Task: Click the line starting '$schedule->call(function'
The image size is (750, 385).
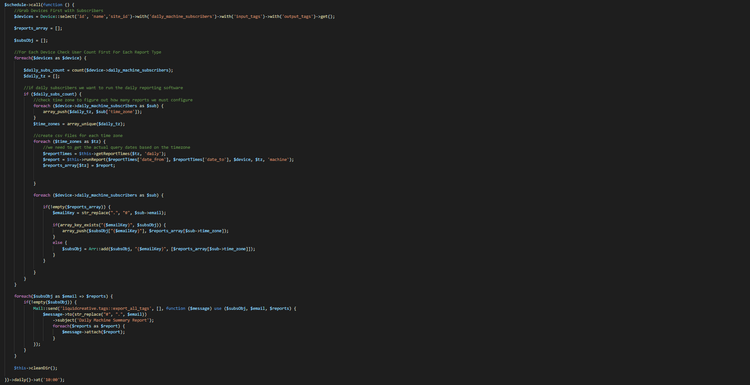Action: point(39,4)
